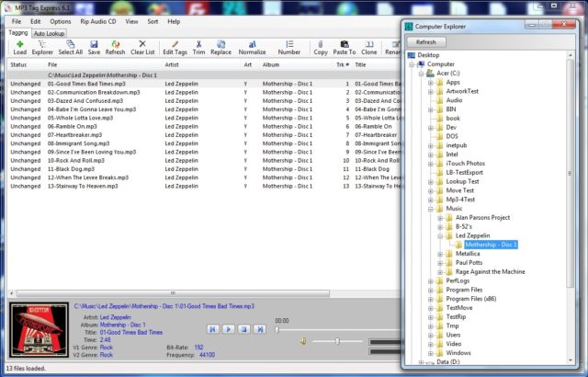Open the Rip Audio CD menu
Screen dimensions: 588x377
point(98,21)
